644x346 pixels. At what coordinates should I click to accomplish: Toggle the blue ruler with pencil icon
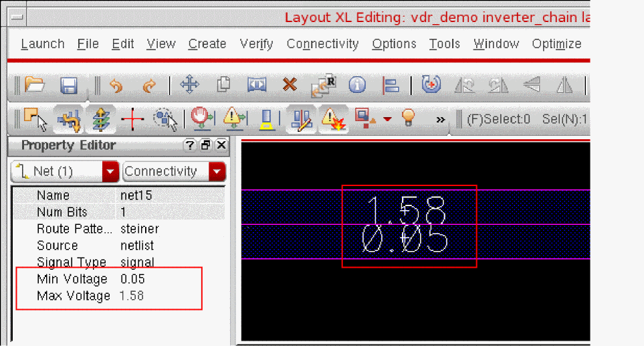(301, 120)
